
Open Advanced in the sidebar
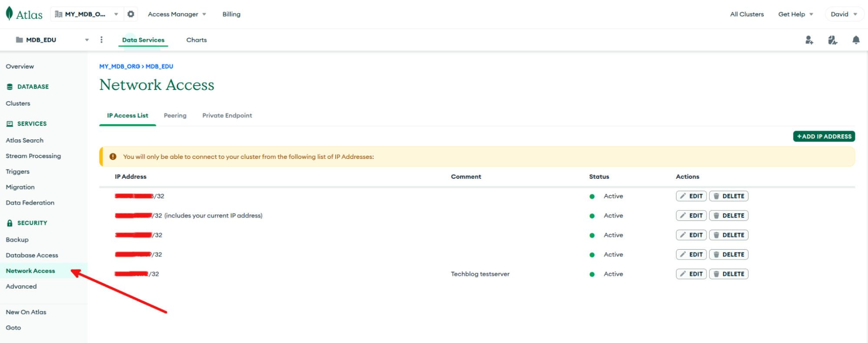(x=21, y=287)
